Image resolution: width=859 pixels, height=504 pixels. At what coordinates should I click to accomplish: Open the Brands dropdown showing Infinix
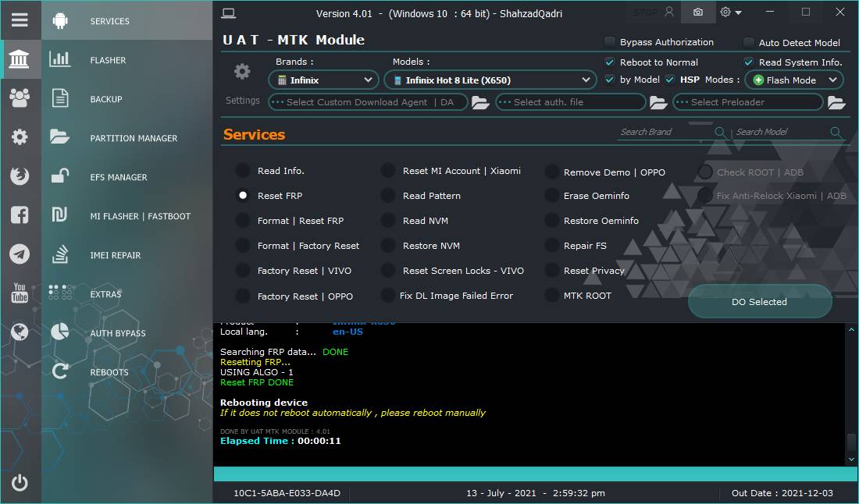(323, 80)
